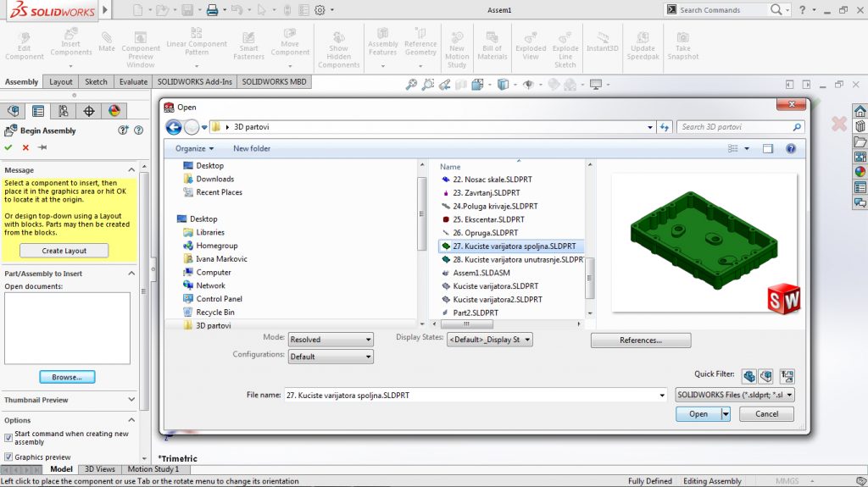This screenshot has width=868, height=487.
Task: Click Filter Top-Level Assemblies quick filter
Action: coord(787,376)
